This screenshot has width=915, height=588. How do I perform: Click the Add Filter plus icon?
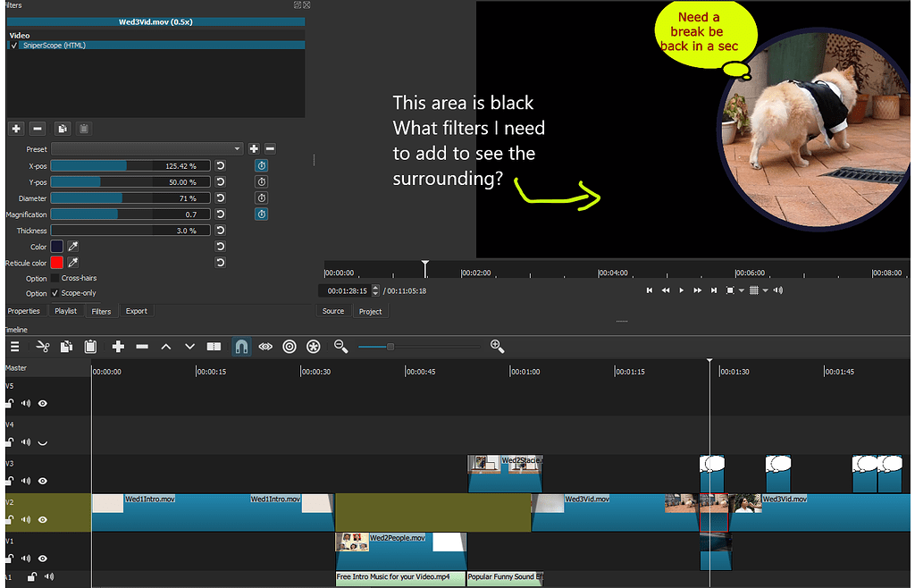click(15, 129)
